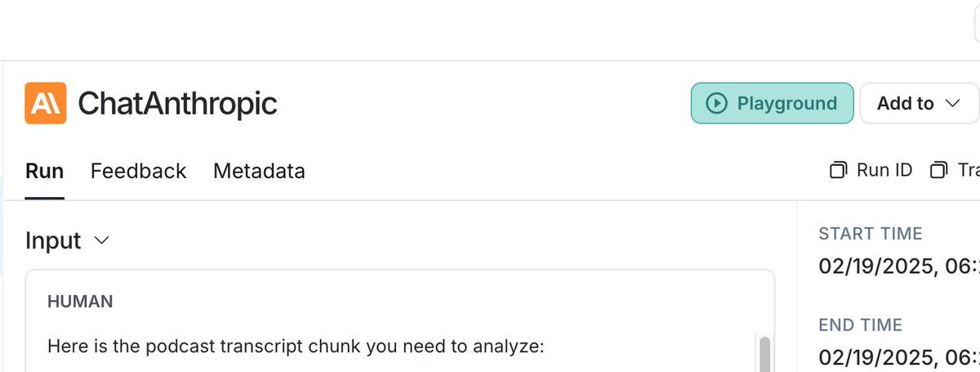Click the podcast transcript chunk text line

(295, 347)
